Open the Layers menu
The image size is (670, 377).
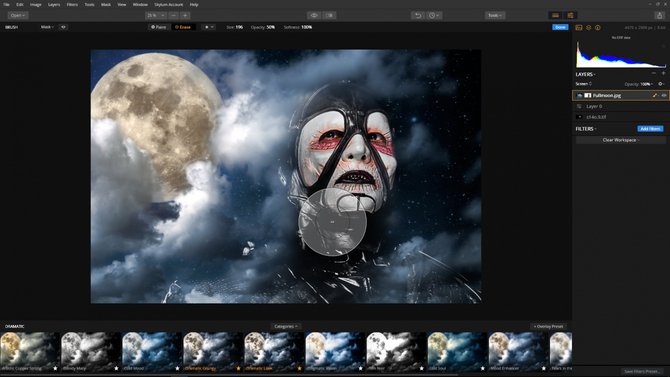tap(54, 5)
